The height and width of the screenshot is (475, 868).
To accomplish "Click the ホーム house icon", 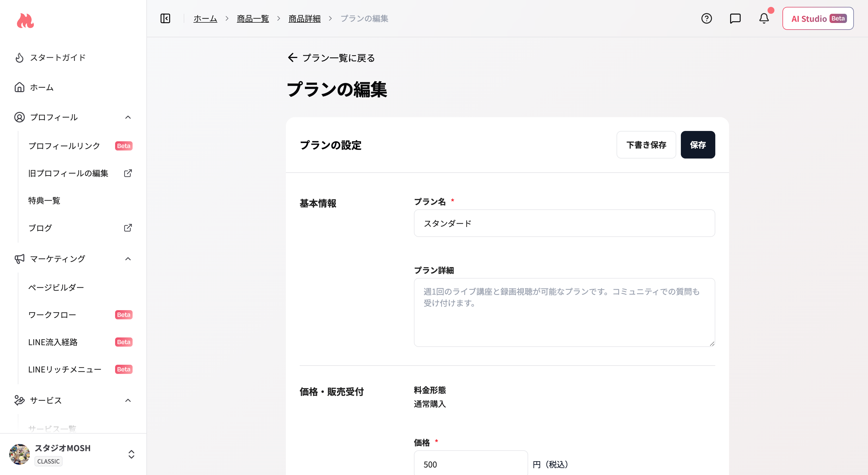I will (20, 87).
